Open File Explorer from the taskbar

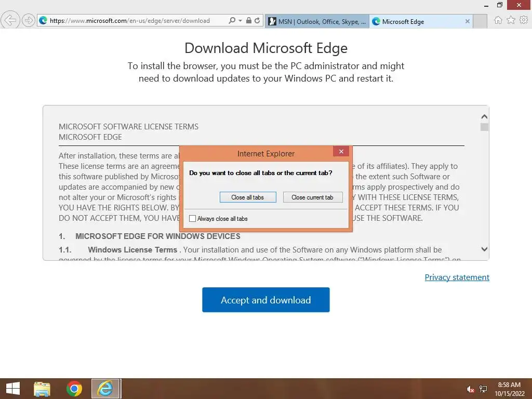point(42,389)
